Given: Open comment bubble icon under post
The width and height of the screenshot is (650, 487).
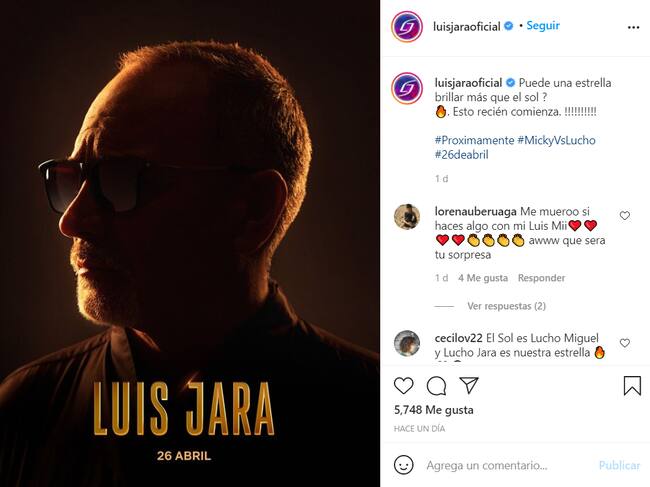Looking at the screenshot, I should coord(436,386).
